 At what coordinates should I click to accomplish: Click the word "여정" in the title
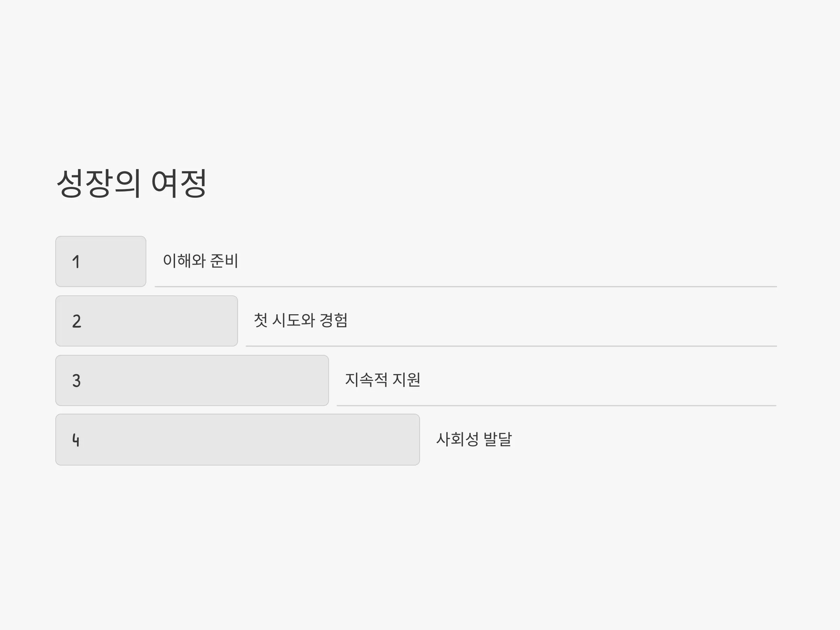click(x=179, y=183)
